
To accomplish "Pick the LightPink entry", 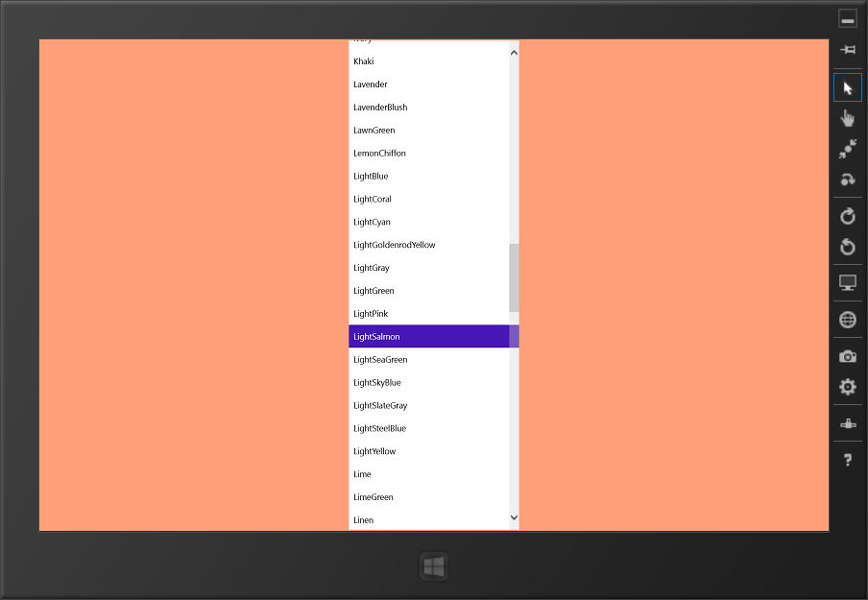I will coord(428,314).
